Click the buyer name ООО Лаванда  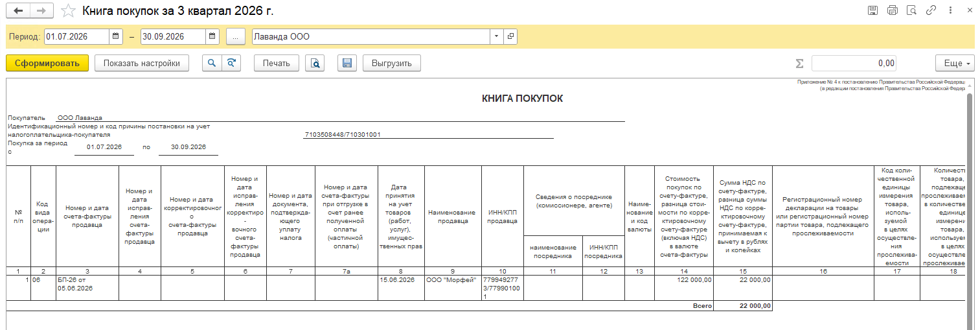(80, 118)
